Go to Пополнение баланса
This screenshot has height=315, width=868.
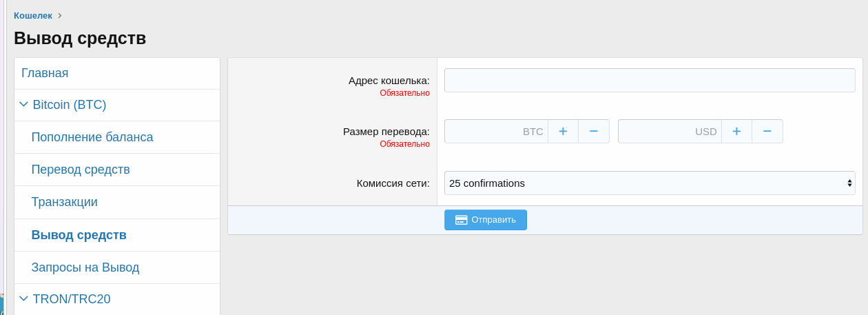92,137
